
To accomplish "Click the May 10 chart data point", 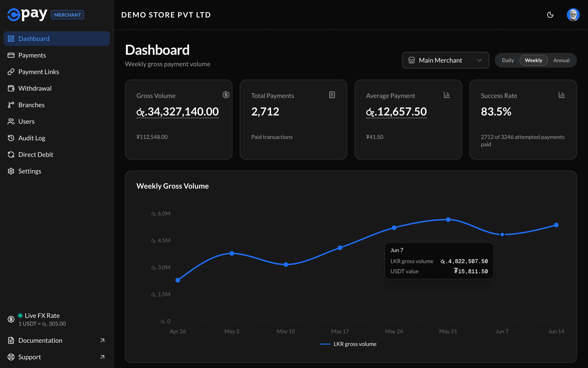I will click(286, 264).
